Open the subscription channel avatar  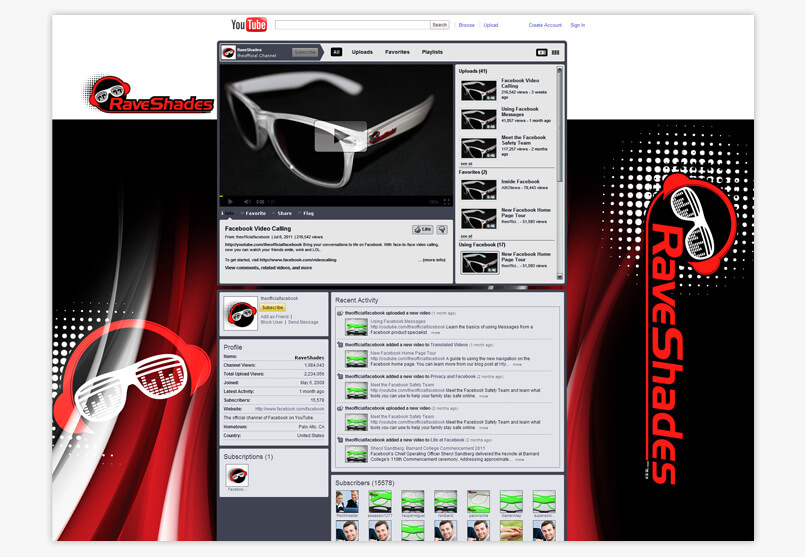(237, 475)
